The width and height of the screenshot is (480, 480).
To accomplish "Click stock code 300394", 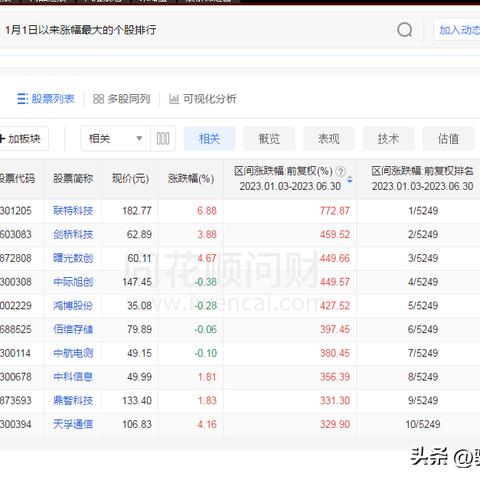I will click(x=15, y=424).
